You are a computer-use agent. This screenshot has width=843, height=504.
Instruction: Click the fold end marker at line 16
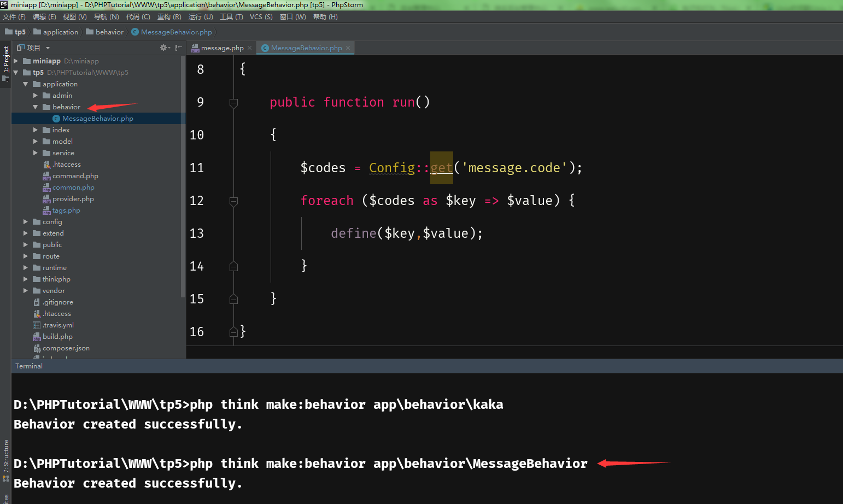point(233,332)
